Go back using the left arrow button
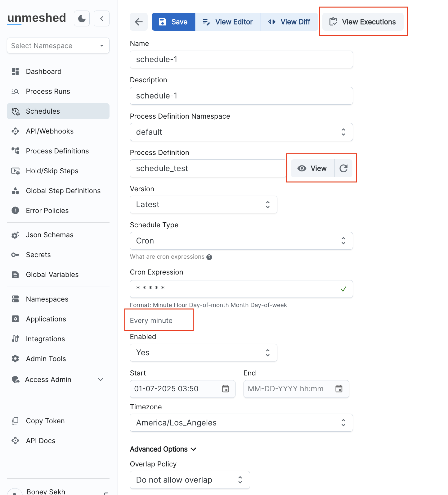Viewport: 448px width, 495px height. point(139,22)
